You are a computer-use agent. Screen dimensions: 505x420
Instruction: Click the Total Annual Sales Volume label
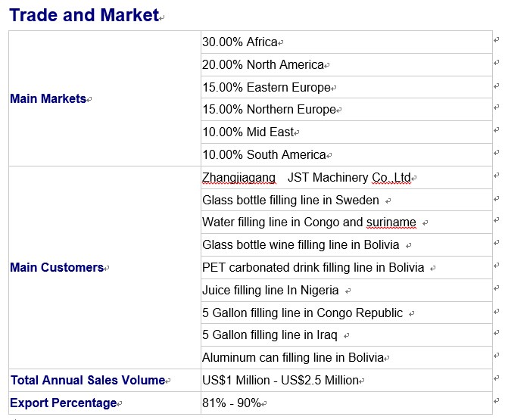point(88,380)
